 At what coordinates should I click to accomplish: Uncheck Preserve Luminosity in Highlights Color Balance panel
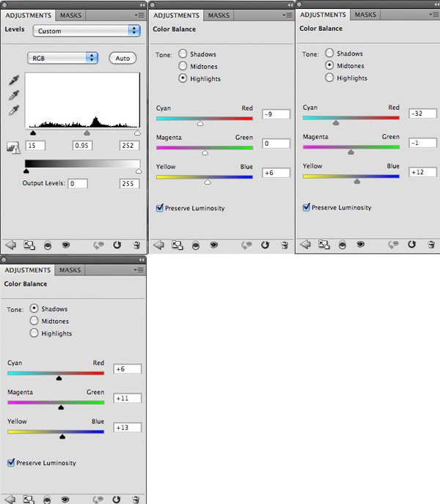coord(160,207)
